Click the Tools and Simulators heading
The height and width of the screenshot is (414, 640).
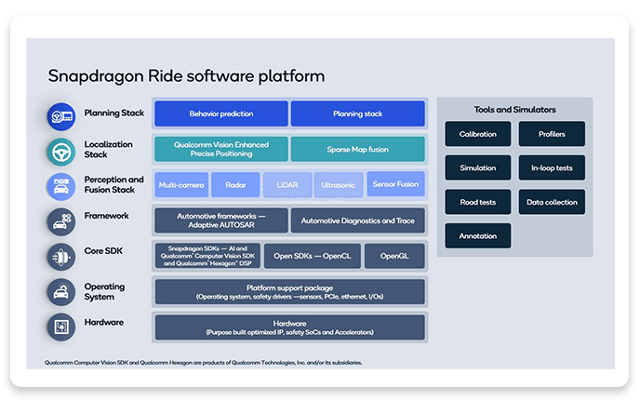tap(515, 109)
